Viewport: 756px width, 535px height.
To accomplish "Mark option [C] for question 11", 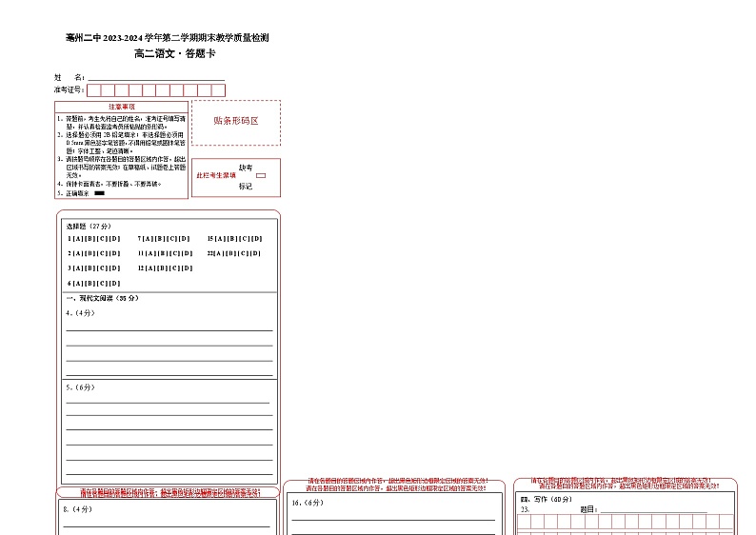I will [175, 253].
